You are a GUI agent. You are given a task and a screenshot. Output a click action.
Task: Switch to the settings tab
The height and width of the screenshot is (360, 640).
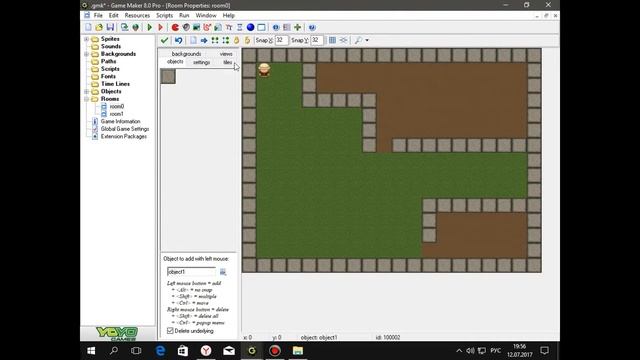[201, 62]
